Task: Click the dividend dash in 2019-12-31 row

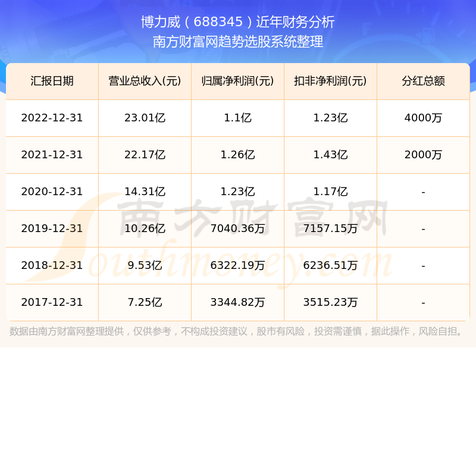Action: pos(423,229)
